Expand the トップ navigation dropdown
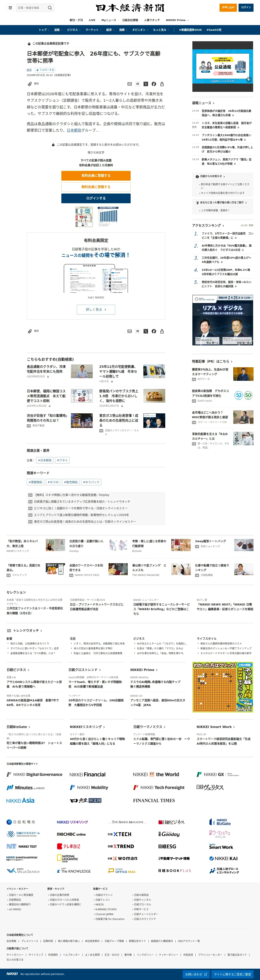The height and width of the screenshot is (980, 260). click(44, 30)
